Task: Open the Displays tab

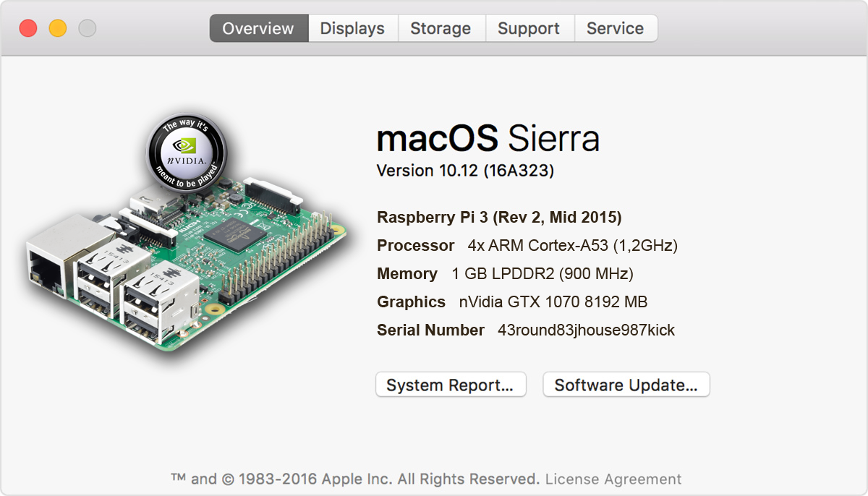Action: click(x=352, y=29)
